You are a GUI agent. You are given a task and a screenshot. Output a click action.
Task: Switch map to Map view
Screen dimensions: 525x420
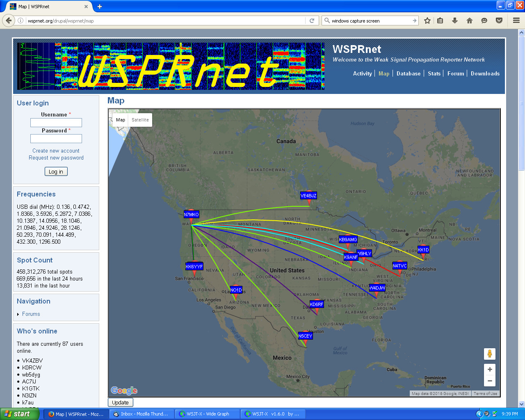pos(121,120)
